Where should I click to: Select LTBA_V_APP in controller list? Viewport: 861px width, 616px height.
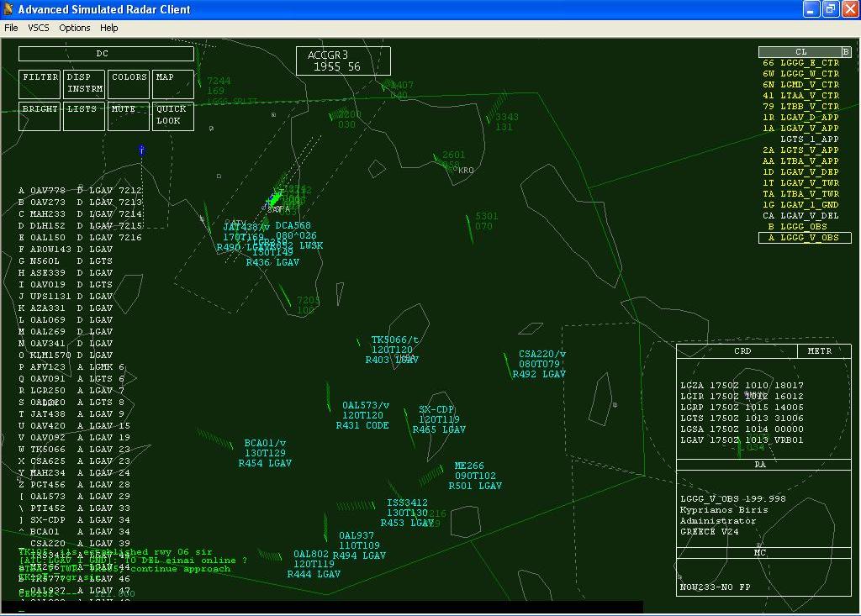801,161
